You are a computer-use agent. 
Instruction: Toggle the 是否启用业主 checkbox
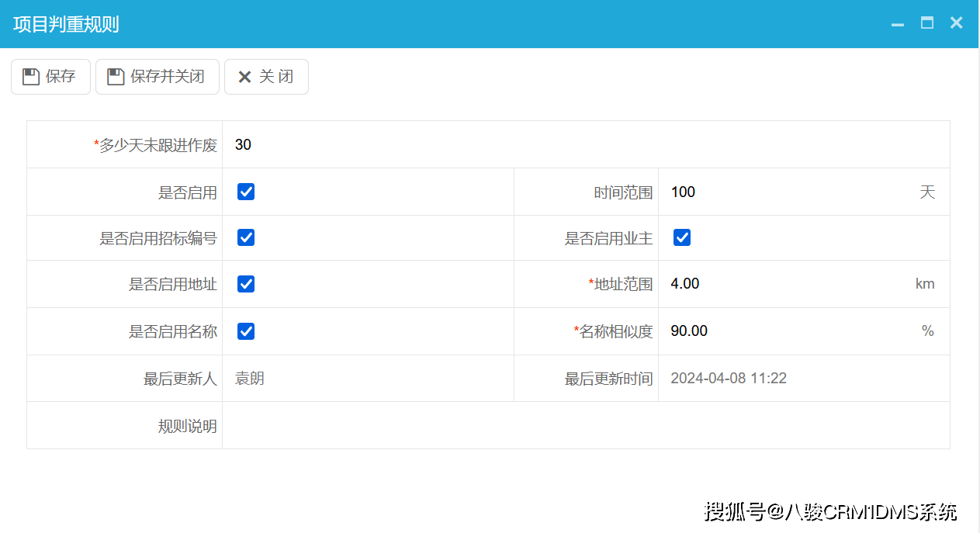click(x=682, y=238)
